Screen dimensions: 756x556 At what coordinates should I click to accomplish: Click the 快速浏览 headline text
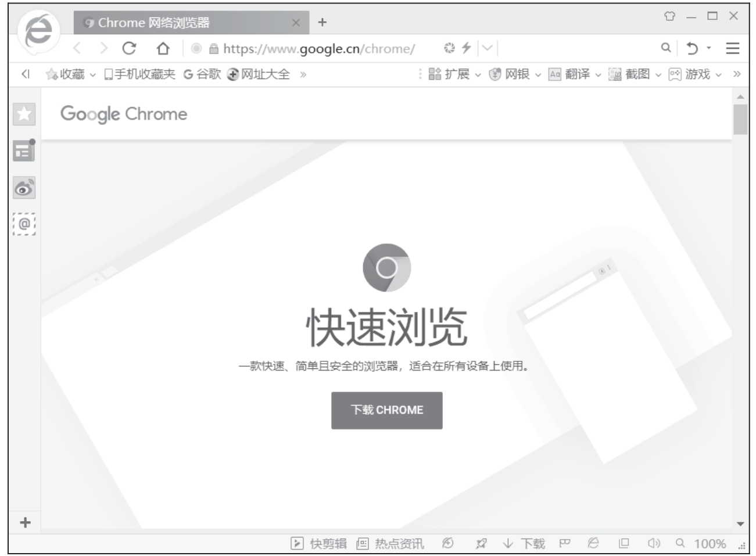tap(387, 327)
